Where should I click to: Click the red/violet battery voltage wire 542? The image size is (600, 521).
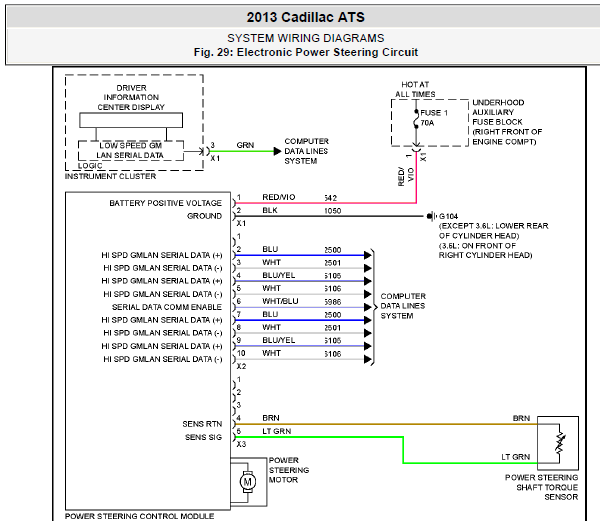coord(330,203)
